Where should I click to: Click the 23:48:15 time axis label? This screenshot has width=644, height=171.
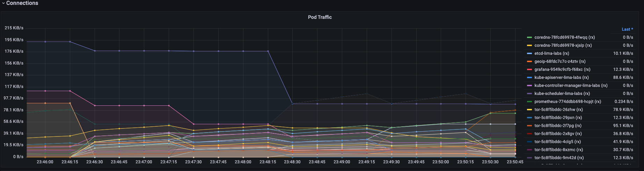click(268, 162)
